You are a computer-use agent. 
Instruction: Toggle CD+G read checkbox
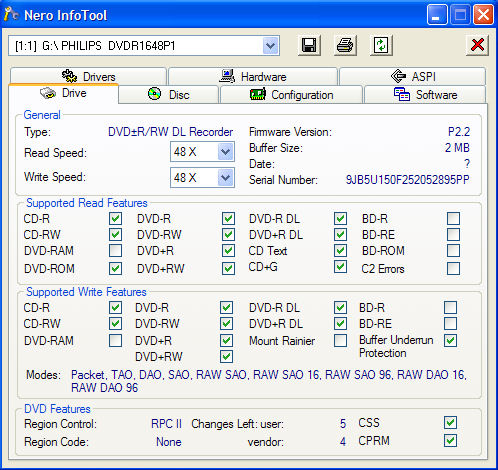click(x=340, y=267)
